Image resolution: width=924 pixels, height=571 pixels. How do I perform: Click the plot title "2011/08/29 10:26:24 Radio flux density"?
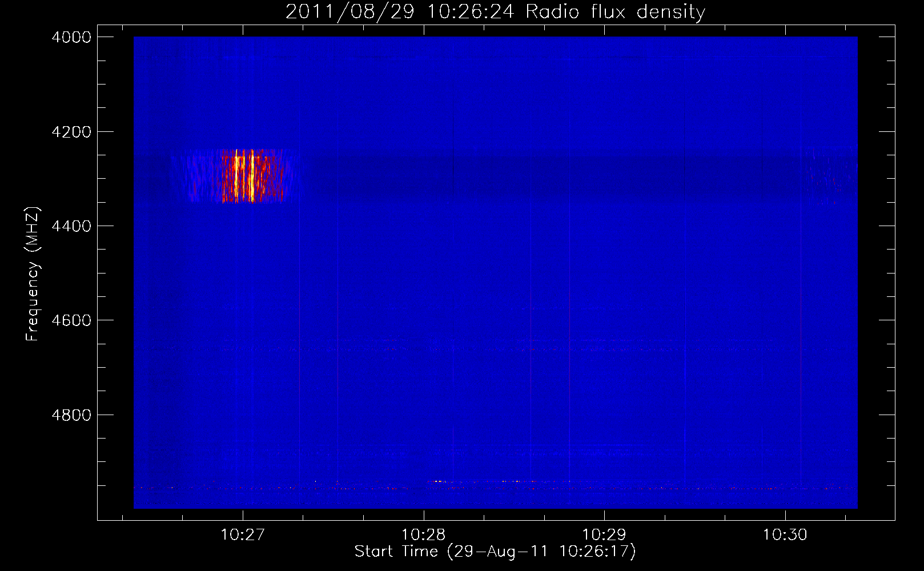tap(495, 11)
